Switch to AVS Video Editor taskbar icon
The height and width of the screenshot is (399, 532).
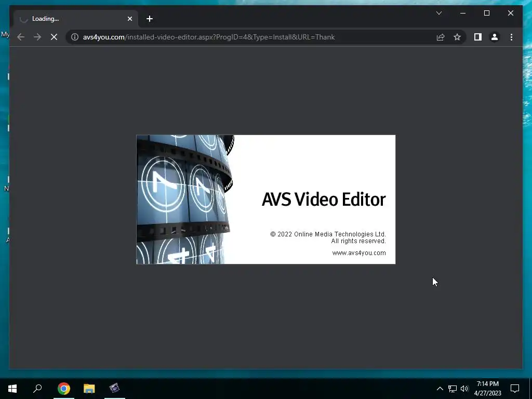click(115, 388)
